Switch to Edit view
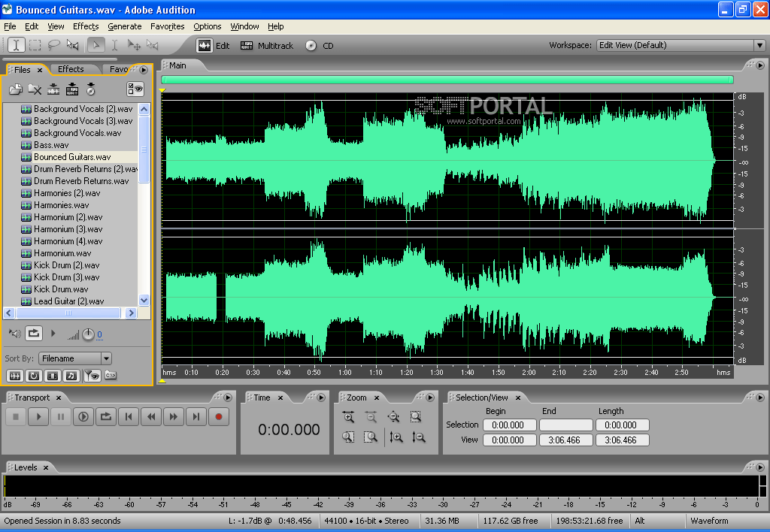 click(x=213, y=46)
